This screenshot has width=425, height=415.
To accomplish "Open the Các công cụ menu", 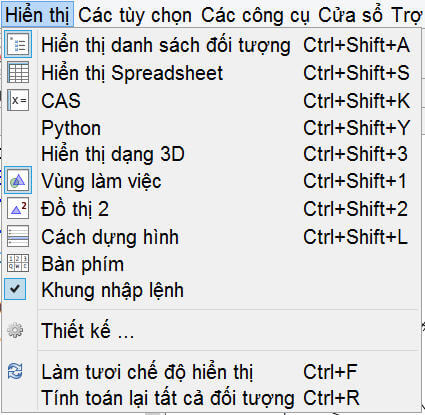I will tap(255, 15).
